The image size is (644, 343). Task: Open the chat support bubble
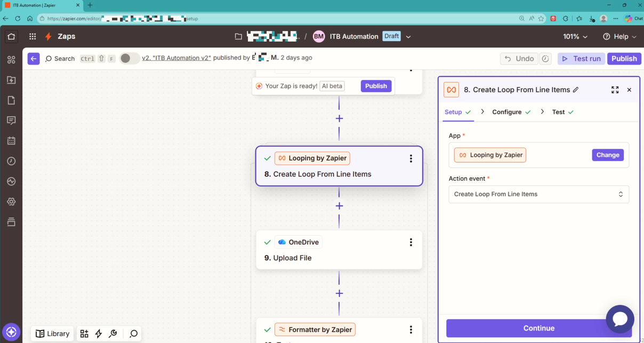tap(619, 319)
